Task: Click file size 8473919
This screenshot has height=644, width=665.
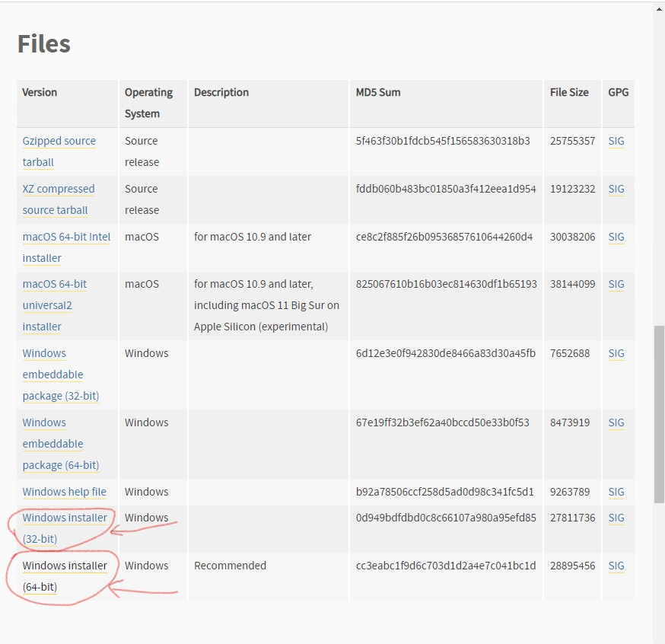Action: (x=570, y=422)
